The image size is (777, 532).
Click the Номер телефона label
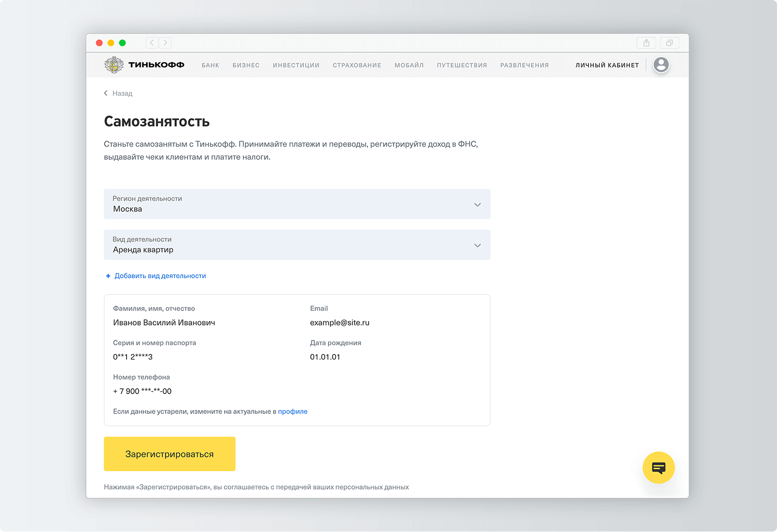pyautogui.click(x=141, y=377)
